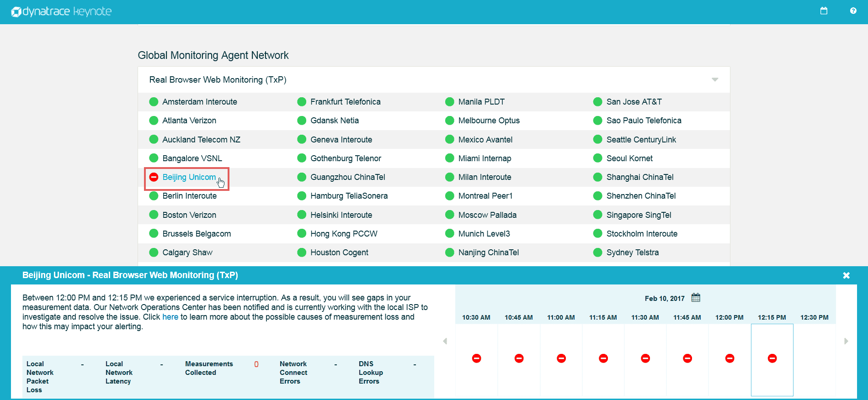Click the 'Local Network Packet Loss' metric label
The width and height of the screenshot is (868, 400).
pyautogui.click(x=40, y=377)
